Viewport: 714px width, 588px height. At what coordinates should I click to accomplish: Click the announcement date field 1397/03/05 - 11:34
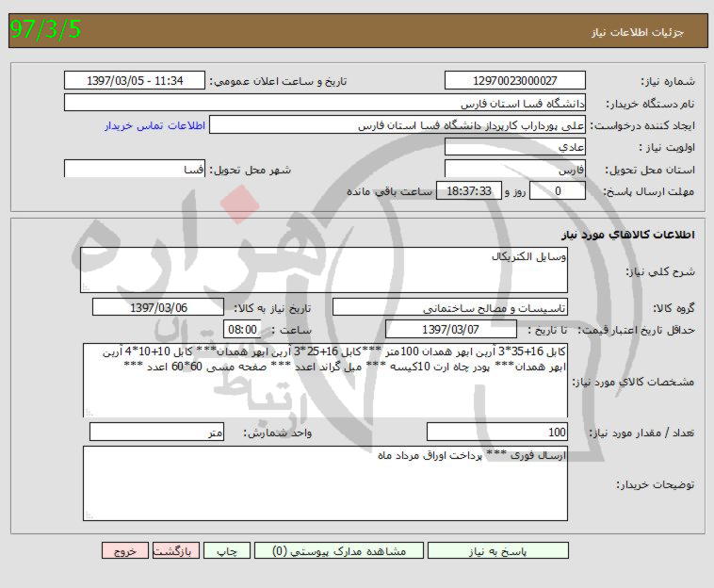click(135, 81)
